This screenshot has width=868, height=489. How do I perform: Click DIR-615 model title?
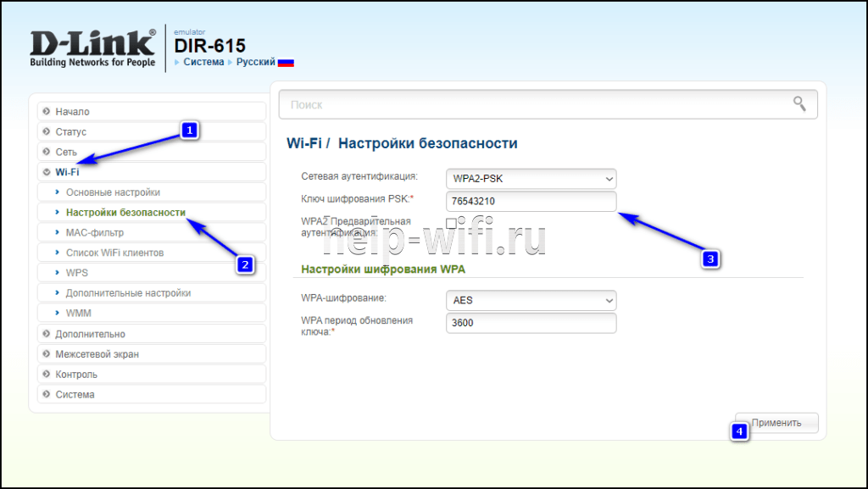[210, 46]
